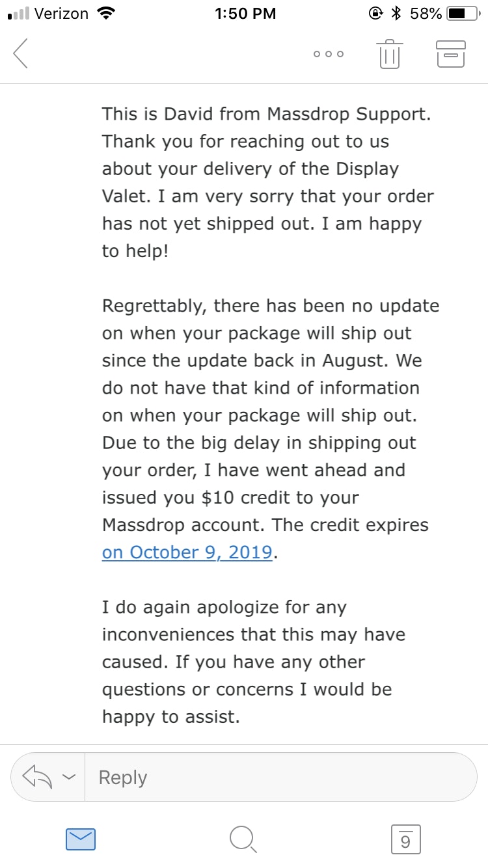Expand reply options chevron beside reply arrow

coord(69,777)
